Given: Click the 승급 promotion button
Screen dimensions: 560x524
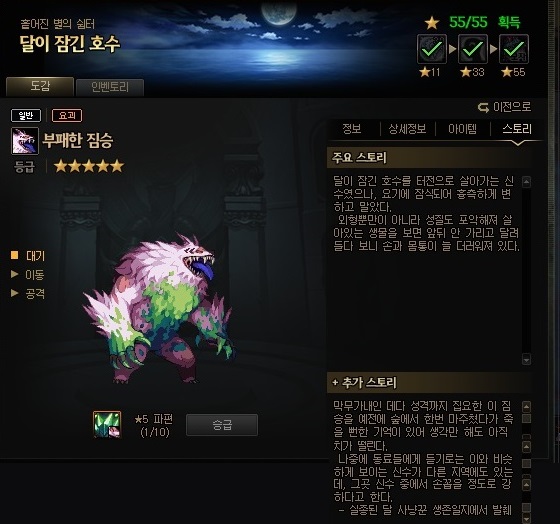Looking at the screenshot, I should [222, 425].
